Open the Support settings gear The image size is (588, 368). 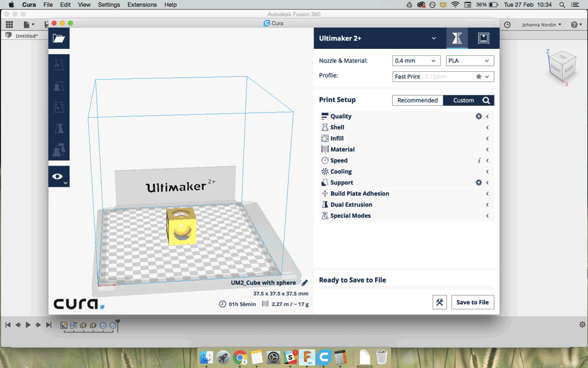[x=479, y=183]
